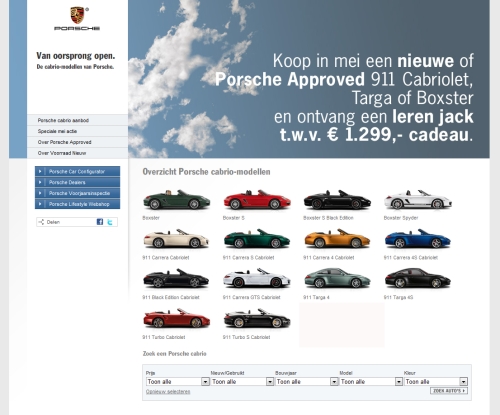Open the Kleur dropdown
The image size is (500, 415).
tap(436, 382)
